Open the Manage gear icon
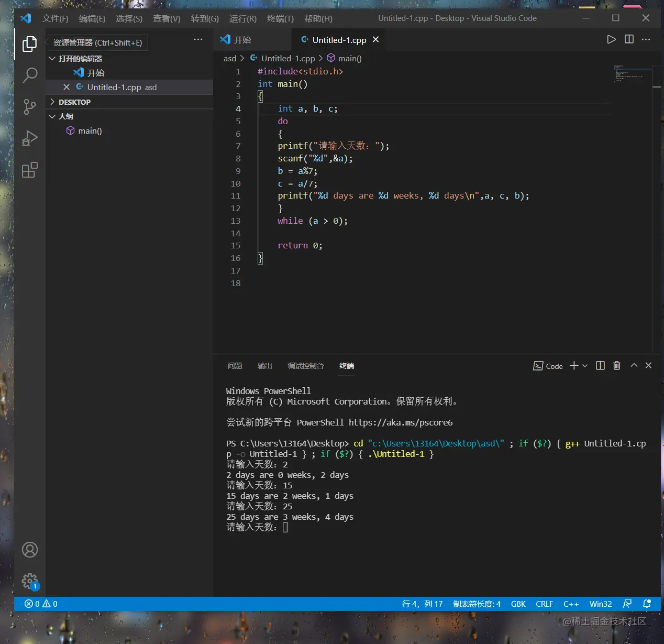Image resolution: width=664 pixels, height=644 pixels. click(30, 581)
